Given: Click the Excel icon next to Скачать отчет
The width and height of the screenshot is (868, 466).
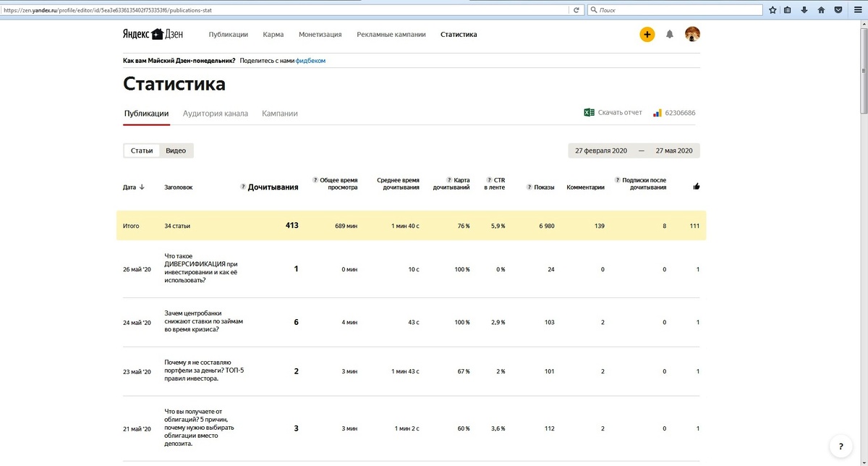Looking at the screenshot, I should click(590, 112).
